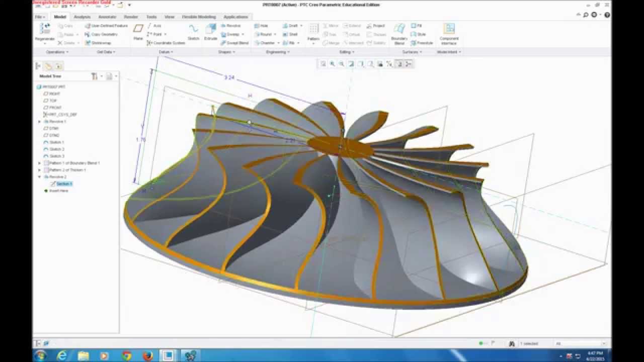Toggle datum display filters in graphics toolbar
Screen dimensions: 644x362
pos(389,64)
